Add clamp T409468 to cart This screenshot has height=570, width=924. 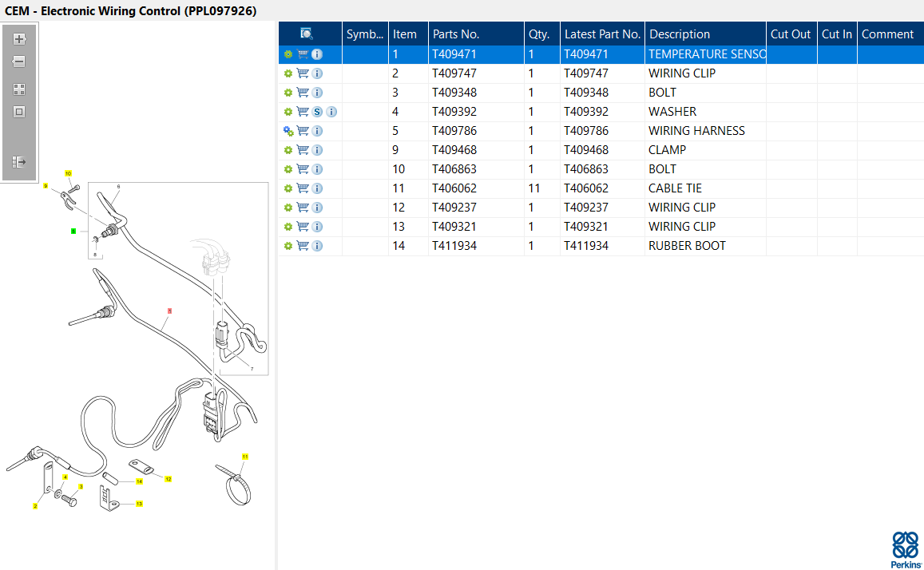[303, 150]
